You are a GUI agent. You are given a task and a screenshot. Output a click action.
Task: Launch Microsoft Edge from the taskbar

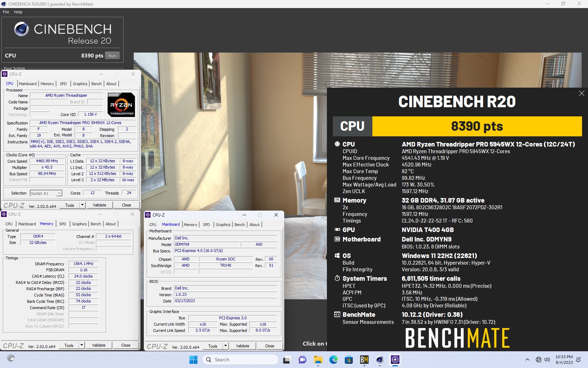click(x=333, y=360)
